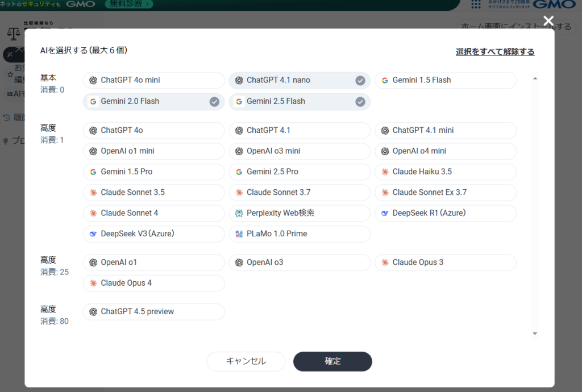This screenshot has height=392, width=582.
Task: Click the 基本 tier label
Action: click(x=48, y=78)
